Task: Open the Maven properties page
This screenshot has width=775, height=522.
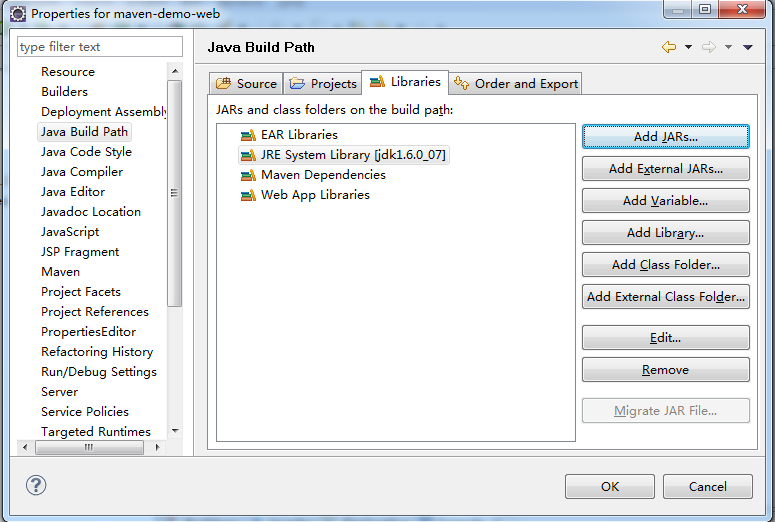Action: pos(60,272)
